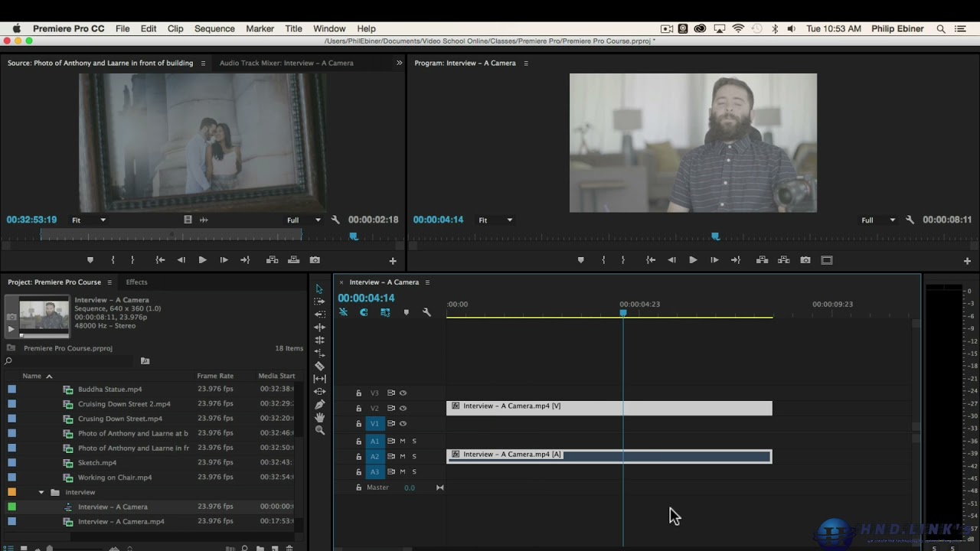Image resolution: width=980 pixels, height=551 pixels.
Task: Click the timeline playhead marker
Action: click(623, 313)
